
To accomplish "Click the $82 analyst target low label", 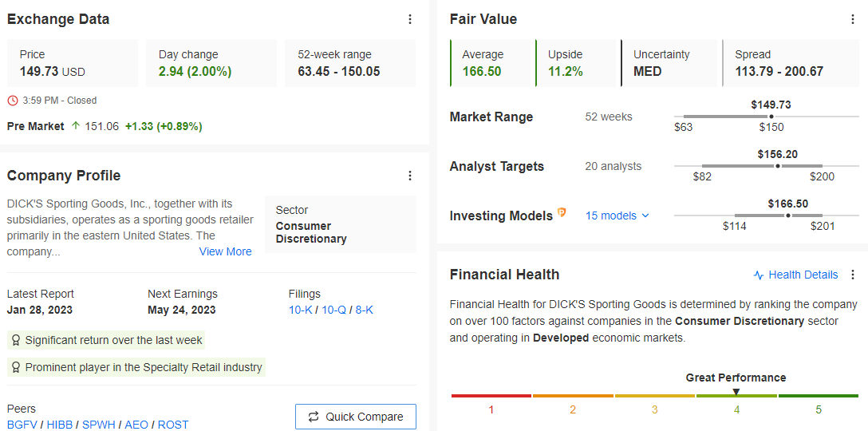I will tap(702, 176).
